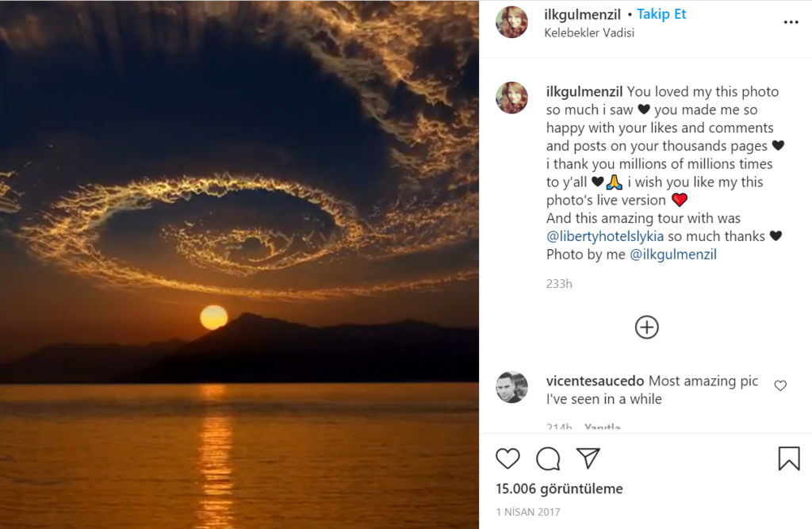Screen dimensions: 812x529
Task: Click Takip Et to follow
Action: tap(661, 14)
